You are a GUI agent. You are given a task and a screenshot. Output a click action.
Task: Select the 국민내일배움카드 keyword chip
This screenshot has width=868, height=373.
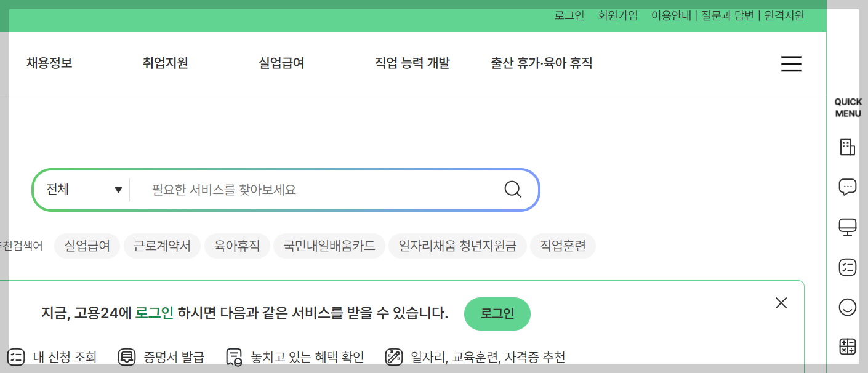pyautogui.click(x=329, y=246)
